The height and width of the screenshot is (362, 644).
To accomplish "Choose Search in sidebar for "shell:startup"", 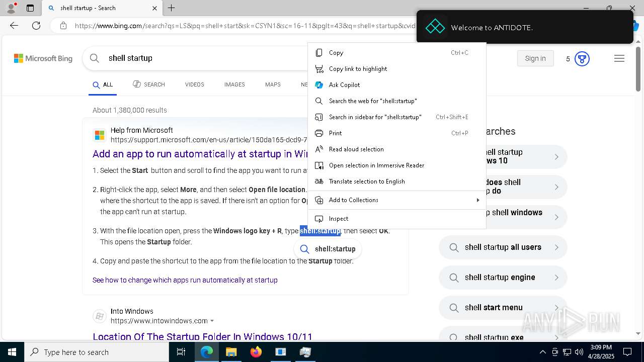I will tap(396, 117).
